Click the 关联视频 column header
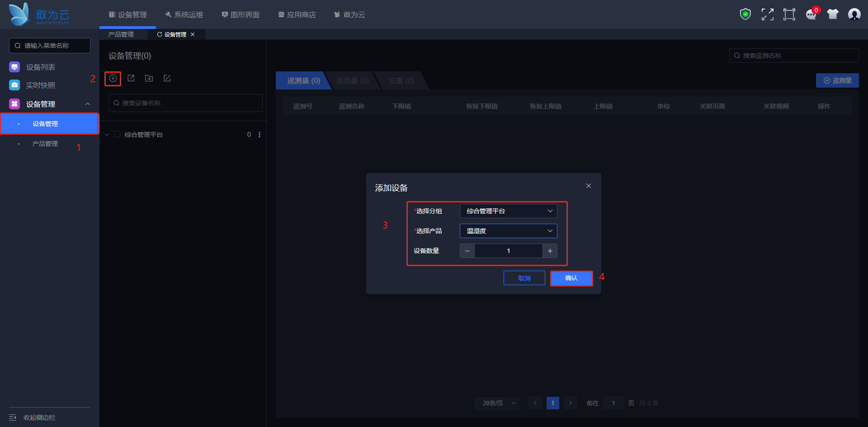Image resolution: width=868 pixels, height=427 pixels. click(776, 106)
